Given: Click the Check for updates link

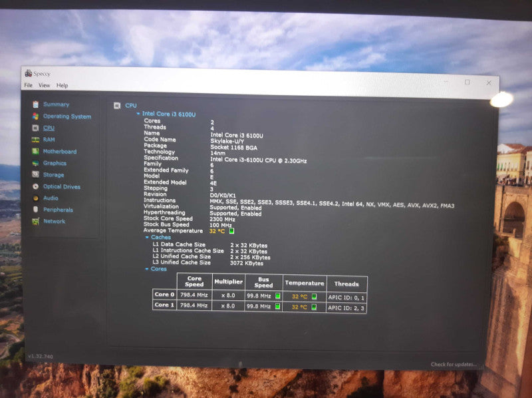Looking at the screenshot, I should [x=454, y=364].
